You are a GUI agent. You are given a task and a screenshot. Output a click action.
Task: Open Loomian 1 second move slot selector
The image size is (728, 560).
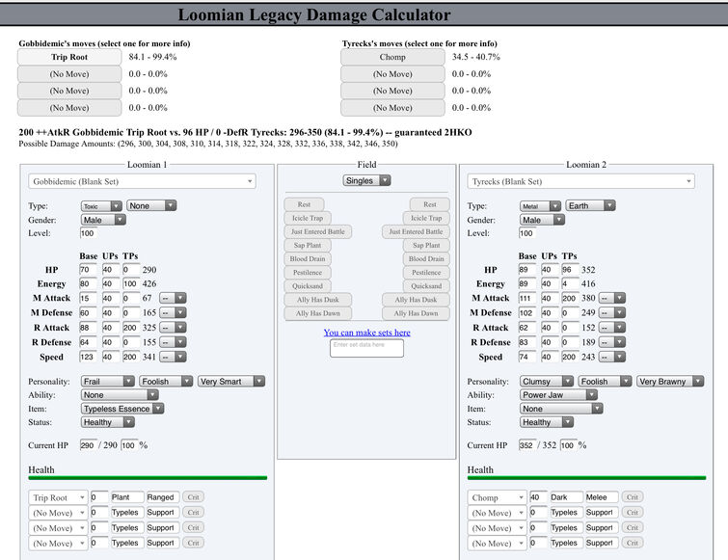(x=58, y=513)
